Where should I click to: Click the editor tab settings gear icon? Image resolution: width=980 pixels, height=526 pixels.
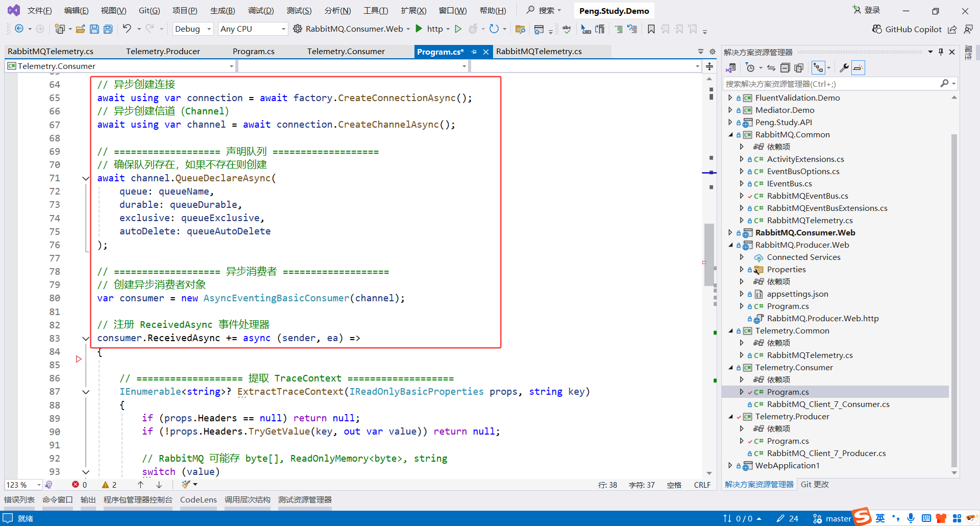pos(713,52)
